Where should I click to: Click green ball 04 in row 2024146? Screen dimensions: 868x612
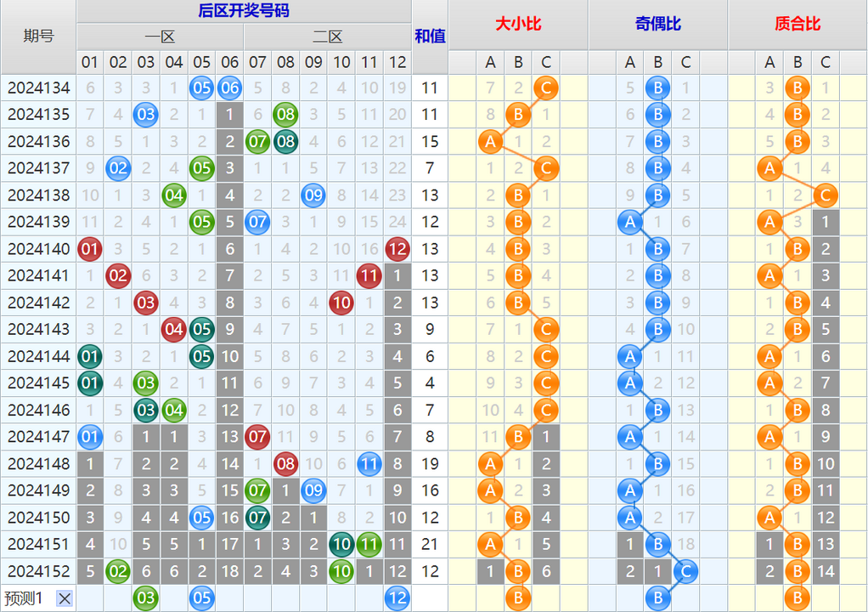(x=174, y=411)
